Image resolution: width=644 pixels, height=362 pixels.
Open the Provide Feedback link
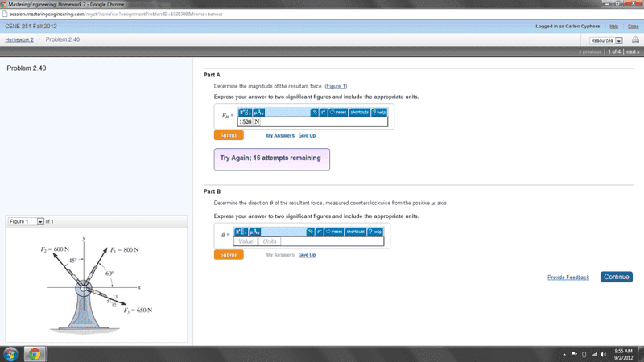tap(568, 278)
